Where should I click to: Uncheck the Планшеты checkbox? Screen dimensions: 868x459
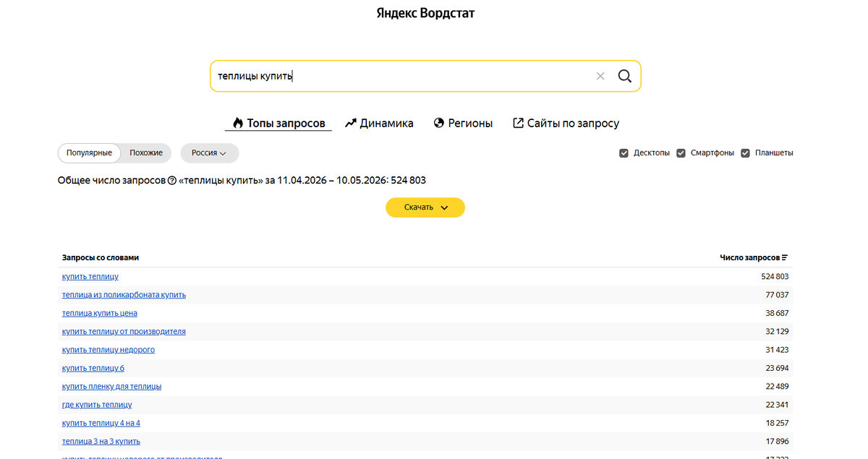[746, 153]
